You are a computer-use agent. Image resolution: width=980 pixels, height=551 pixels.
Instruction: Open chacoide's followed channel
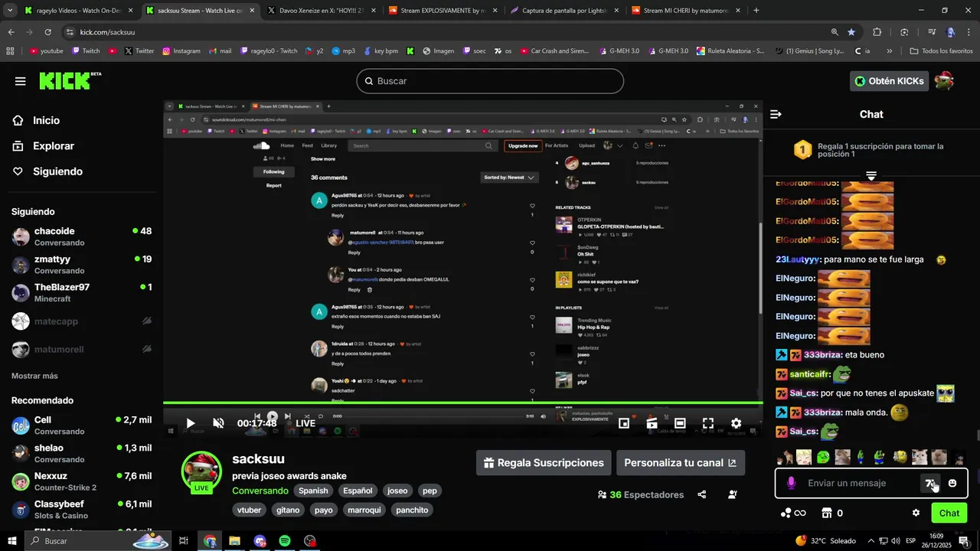coord(80,236)
